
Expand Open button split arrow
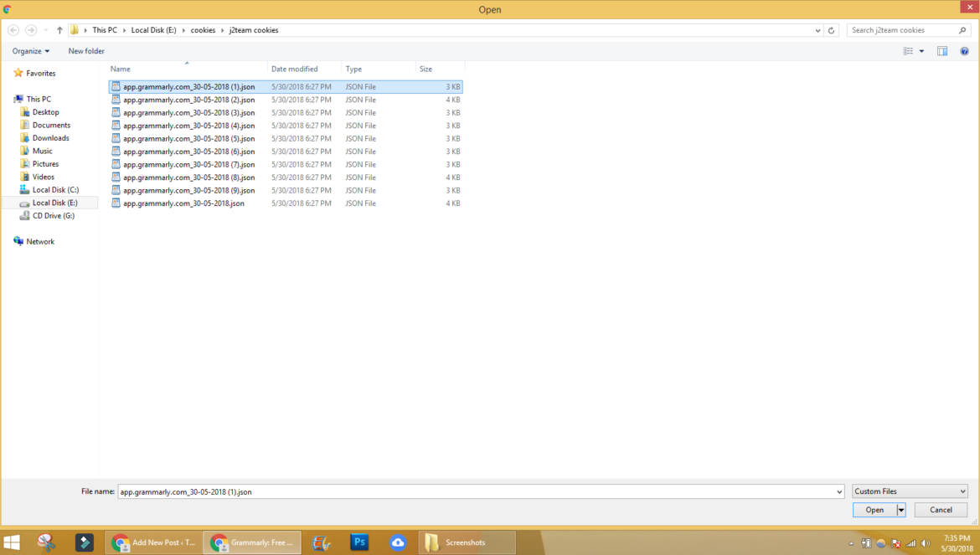click(901, 510)
